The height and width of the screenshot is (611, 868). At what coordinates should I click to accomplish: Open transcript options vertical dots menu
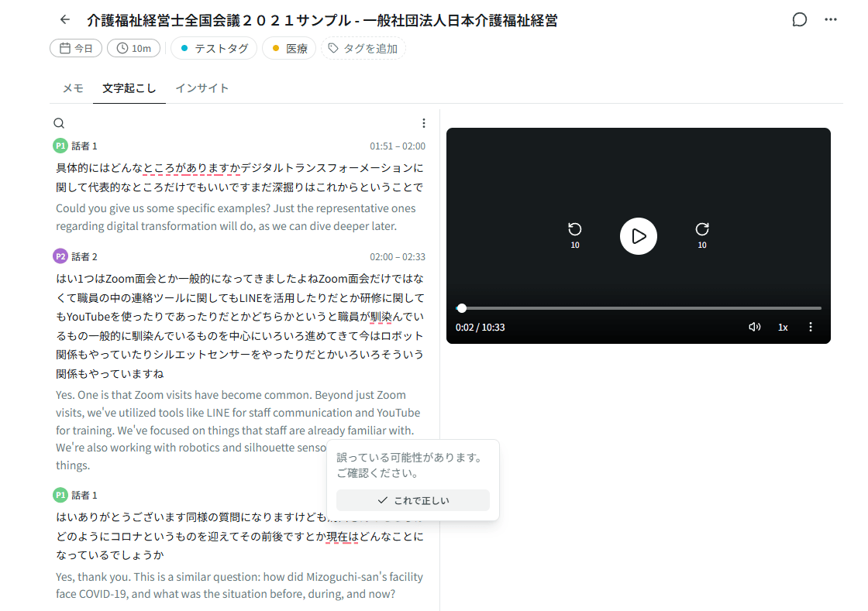[423, 123]
